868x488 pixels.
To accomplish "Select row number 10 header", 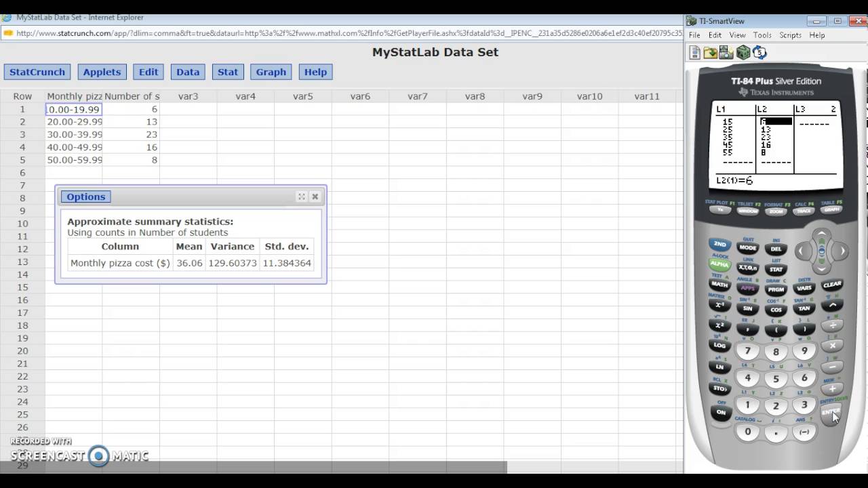I will coord(22,224).
